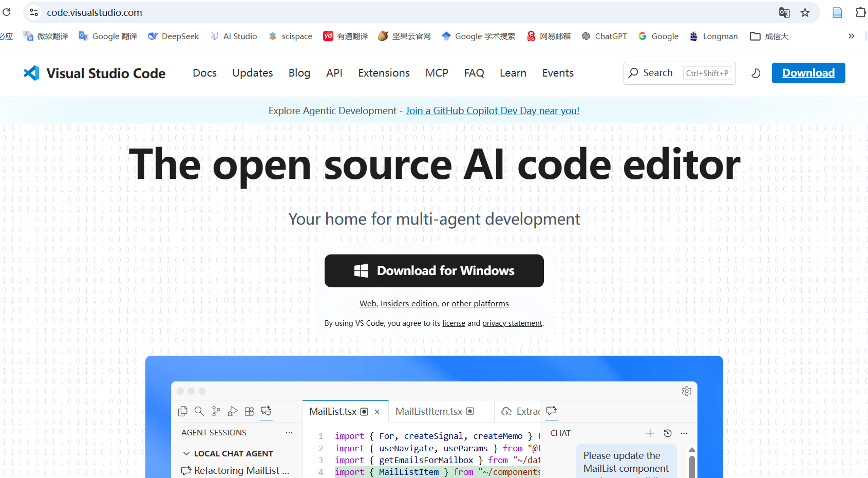This screenshot has width=868, height=478.
Task: Click the settings gear in editor preview
Action: pos(687,391)
